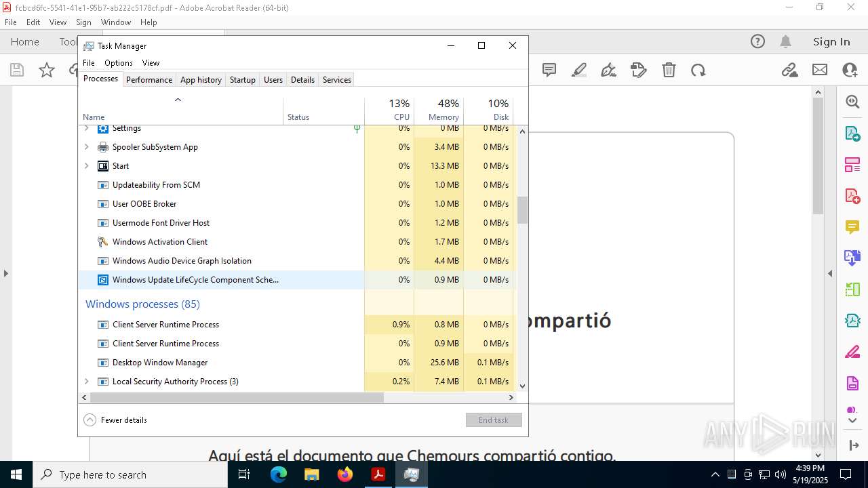868x488 pixels.
Task: Open the teal Compress PDF tool
Action: 852,321
